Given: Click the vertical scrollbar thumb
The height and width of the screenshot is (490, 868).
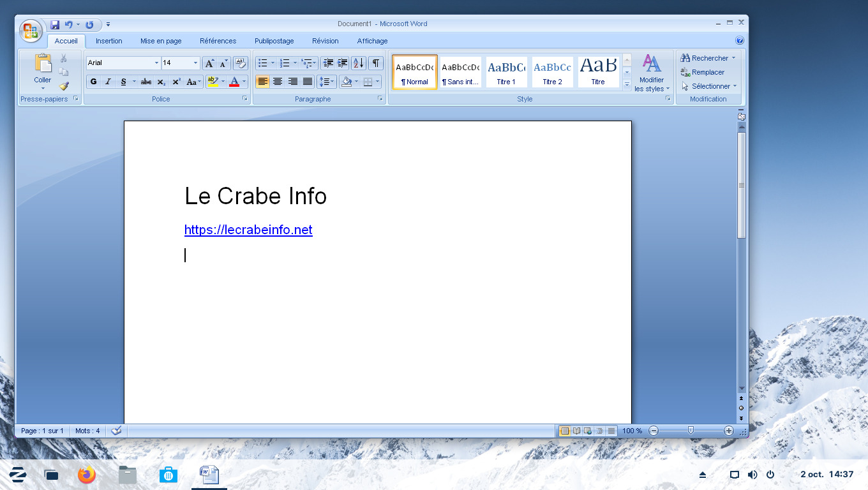Looking at the screenshot, I should (x=741, y=185).
